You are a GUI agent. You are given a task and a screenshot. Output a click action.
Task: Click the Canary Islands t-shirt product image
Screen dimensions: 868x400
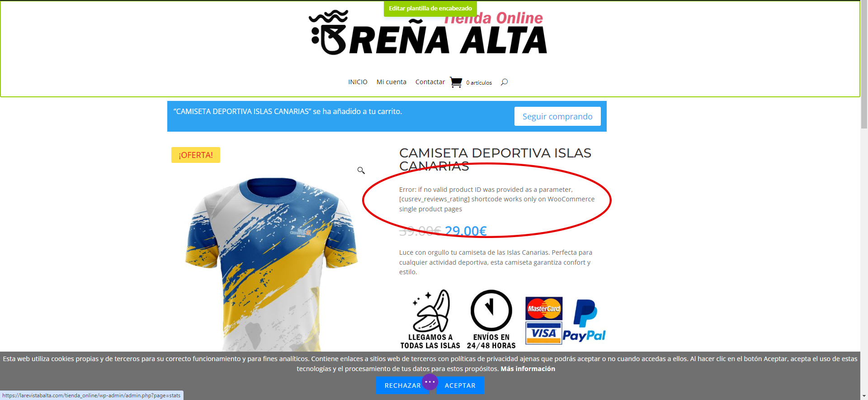coord(271,262)
